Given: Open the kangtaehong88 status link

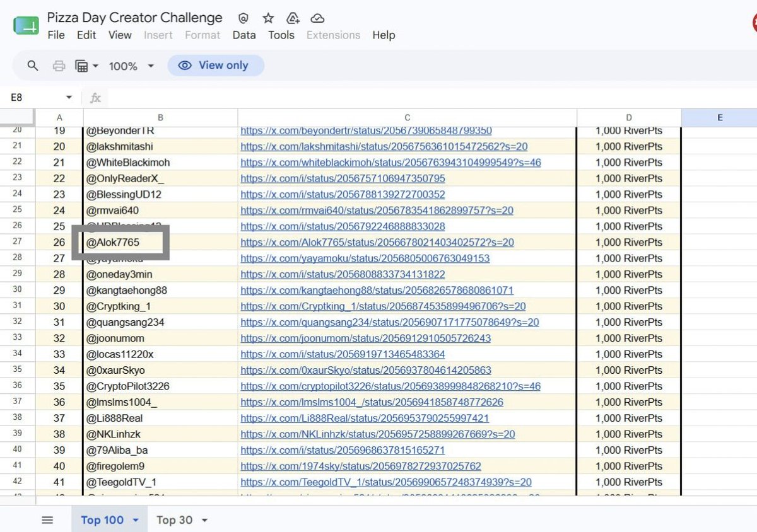Looking at the screenshot, I should (x=377, y=291).
